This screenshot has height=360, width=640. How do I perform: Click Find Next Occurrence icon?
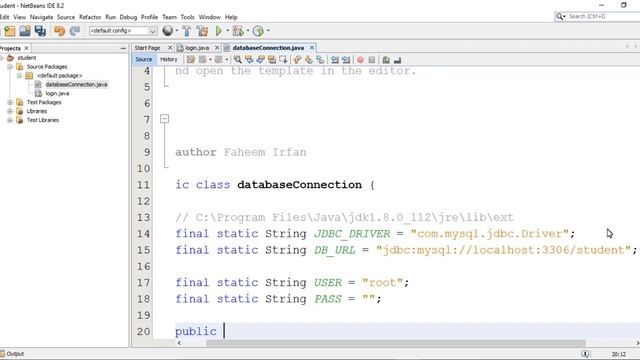coord(260,60)
